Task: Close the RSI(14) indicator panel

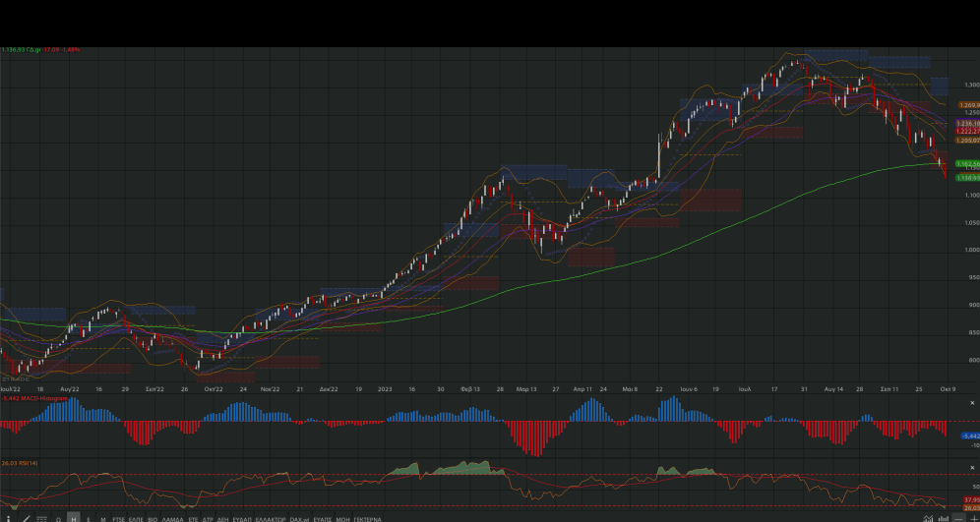Action: 972,468
